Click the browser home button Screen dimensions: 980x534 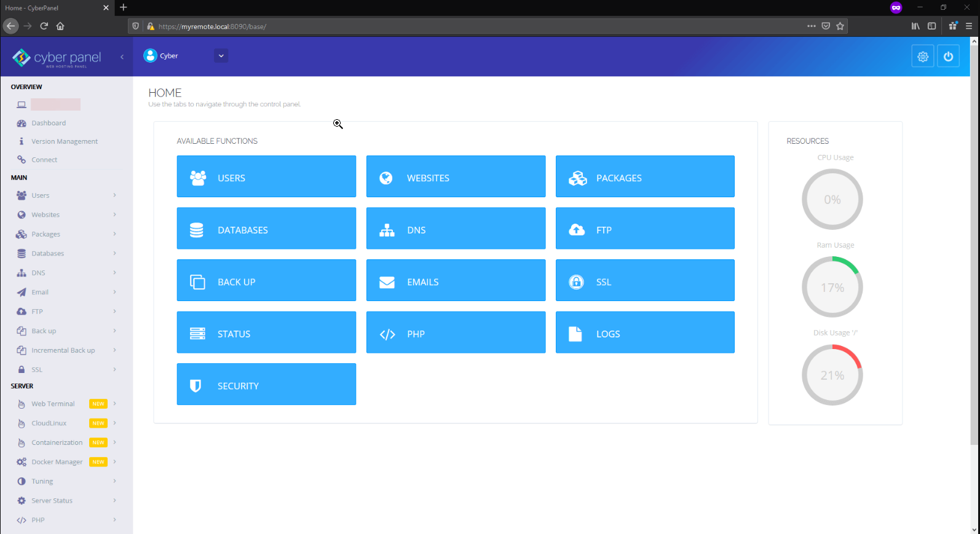tap(60, 26)
